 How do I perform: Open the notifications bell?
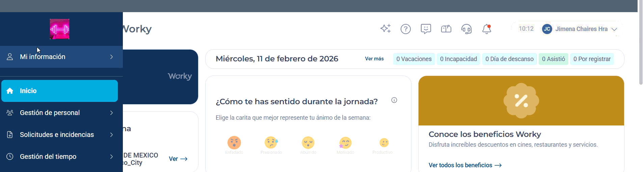(487, 29)
